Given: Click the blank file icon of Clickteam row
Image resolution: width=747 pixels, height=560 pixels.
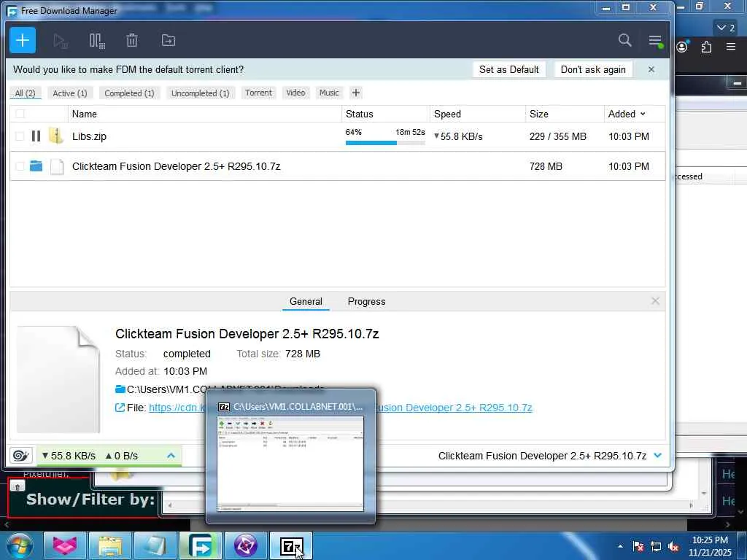Looking at the screenshot, I should [57, 166].
